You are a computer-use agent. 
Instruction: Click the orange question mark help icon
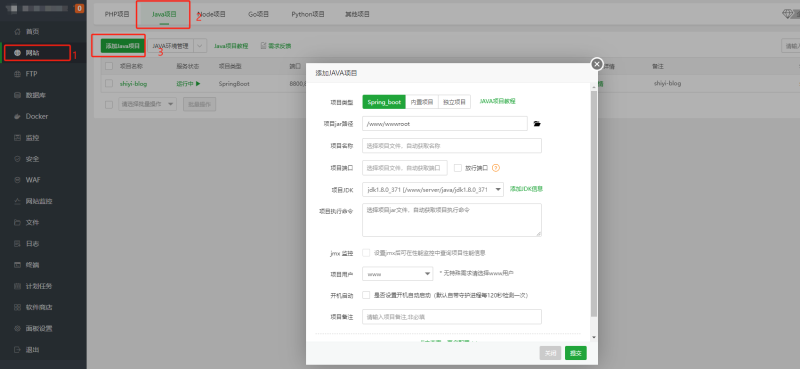(495, 168)
